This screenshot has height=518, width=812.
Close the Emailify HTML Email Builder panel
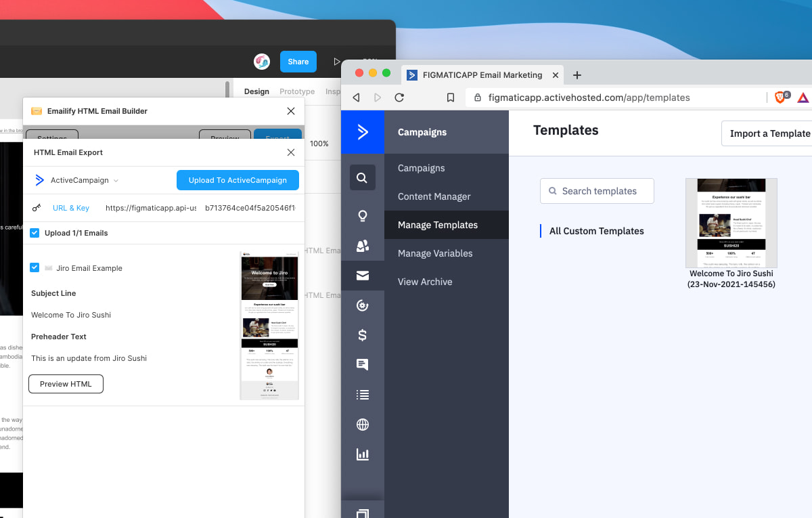pos(291,111)
